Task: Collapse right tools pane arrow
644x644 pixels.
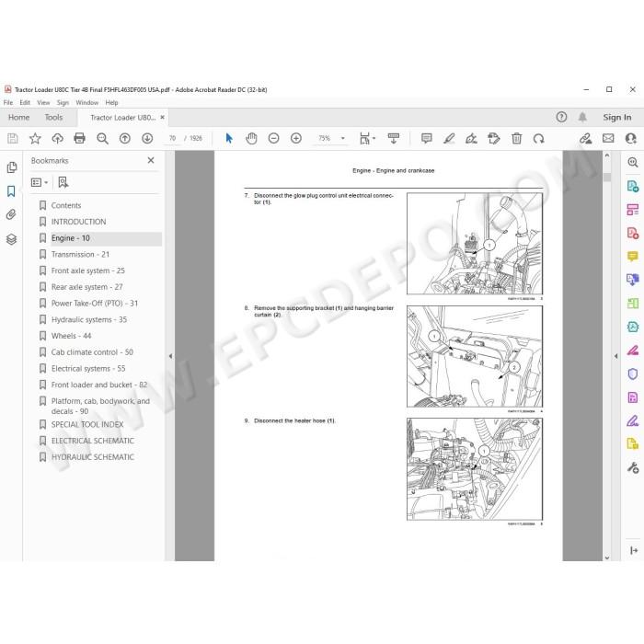Action: coord(615,356)
